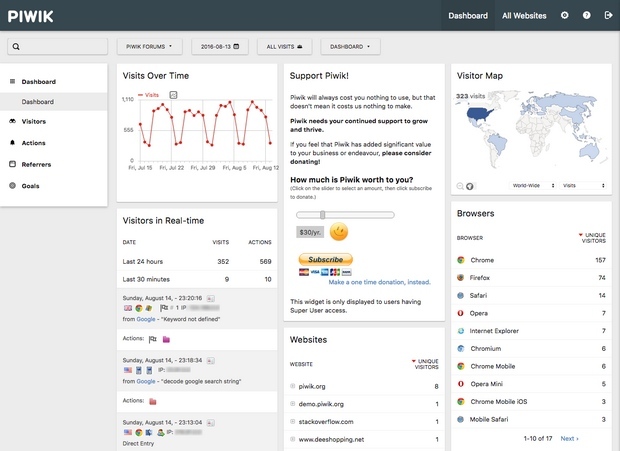Screen dimensions: 620x451
Task: Click the visitor profile icon for 23:20:16 visit
Action: tap(211, 298)
